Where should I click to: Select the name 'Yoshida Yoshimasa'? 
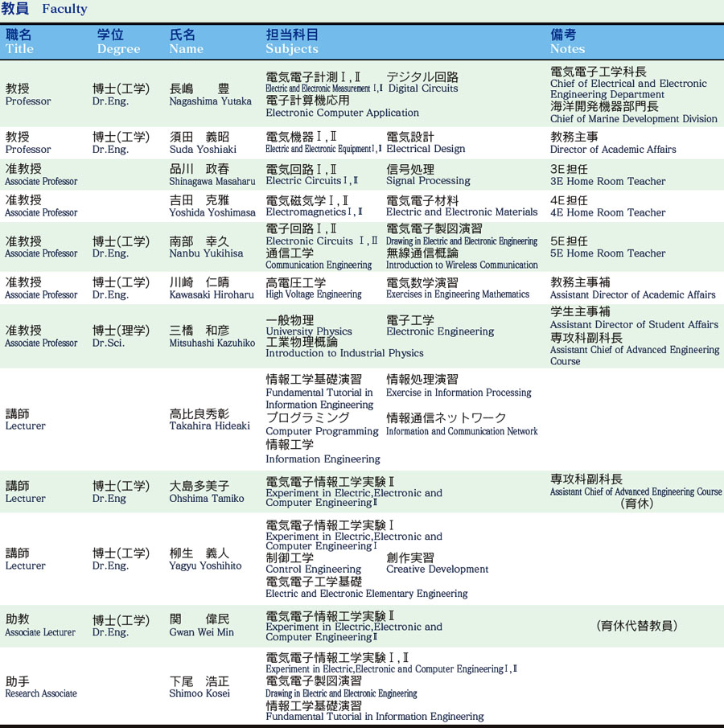point(212,212)
